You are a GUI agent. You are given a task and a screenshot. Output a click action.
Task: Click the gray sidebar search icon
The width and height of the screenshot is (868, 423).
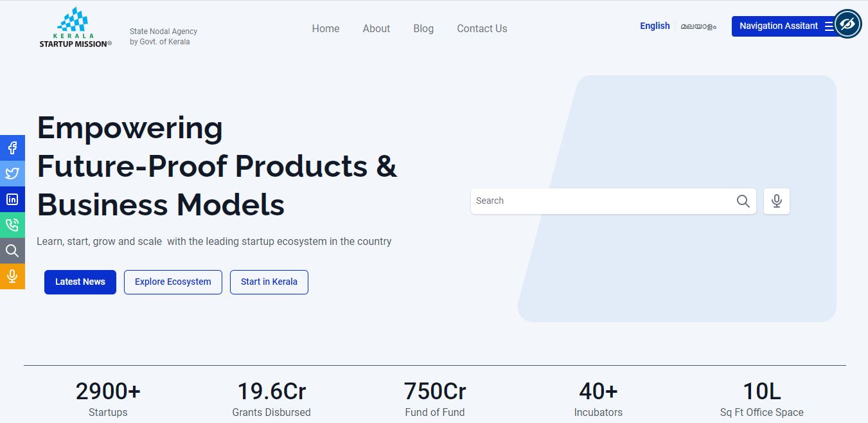coord(12,251)
